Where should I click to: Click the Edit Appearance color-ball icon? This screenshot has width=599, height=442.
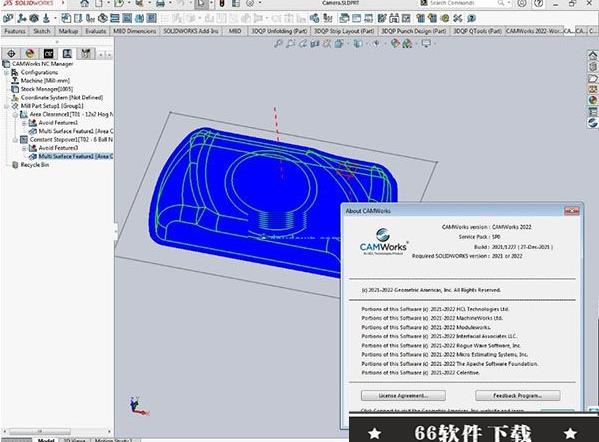[395, 44]
